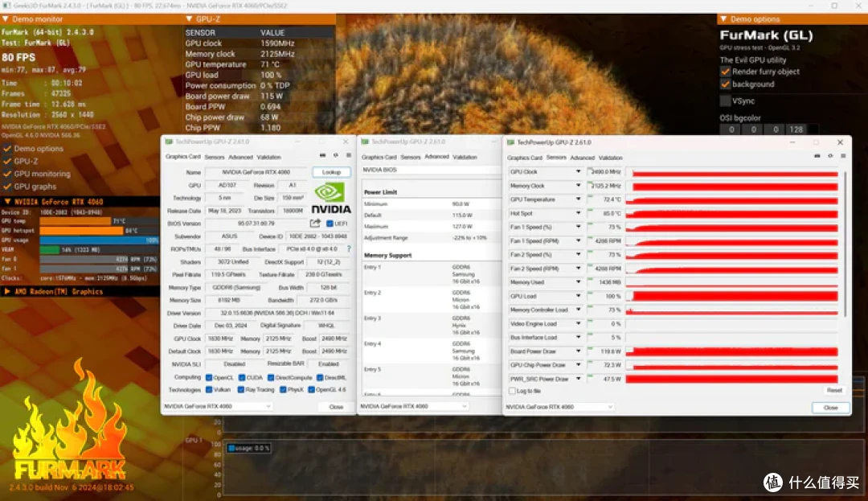Open Board Power Draw sensor dropdown arrow
The height and width of the screenshot is (501, 868).
point(578,351)
